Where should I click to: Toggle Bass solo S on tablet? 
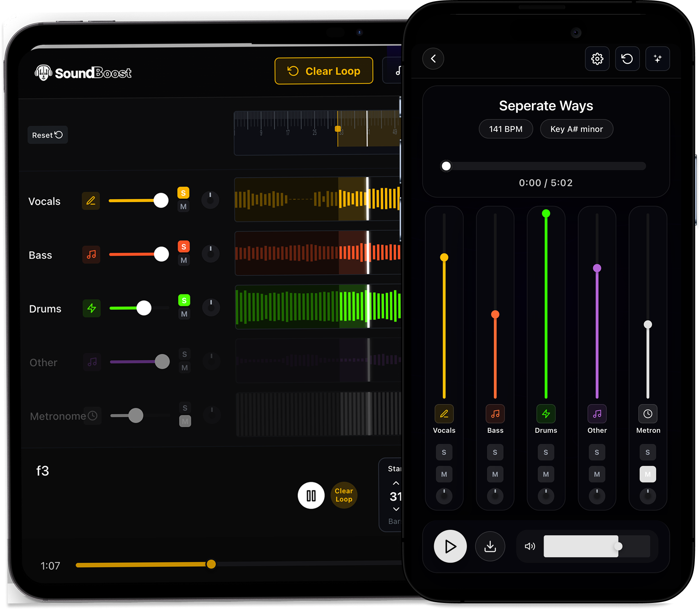coord(184,247)
